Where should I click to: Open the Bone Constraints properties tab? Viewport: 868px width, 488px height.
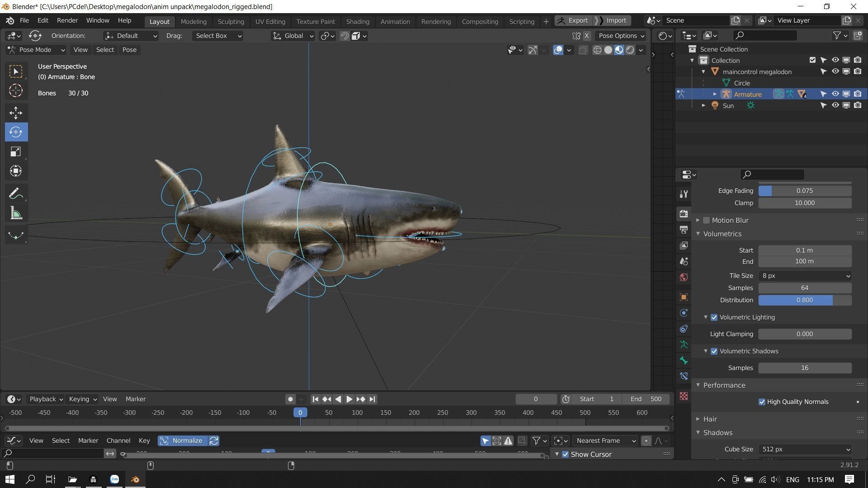[x=684, y=376]
